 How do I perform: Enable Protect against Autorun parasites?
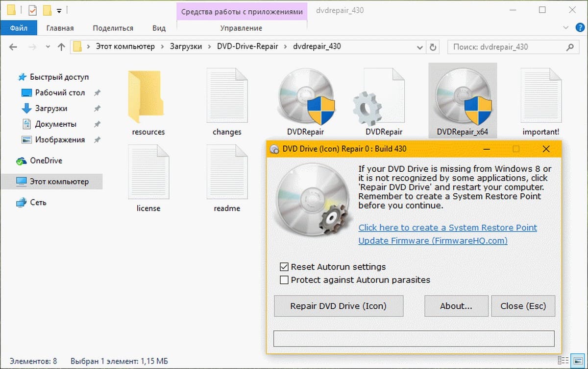tap(284, 280)
